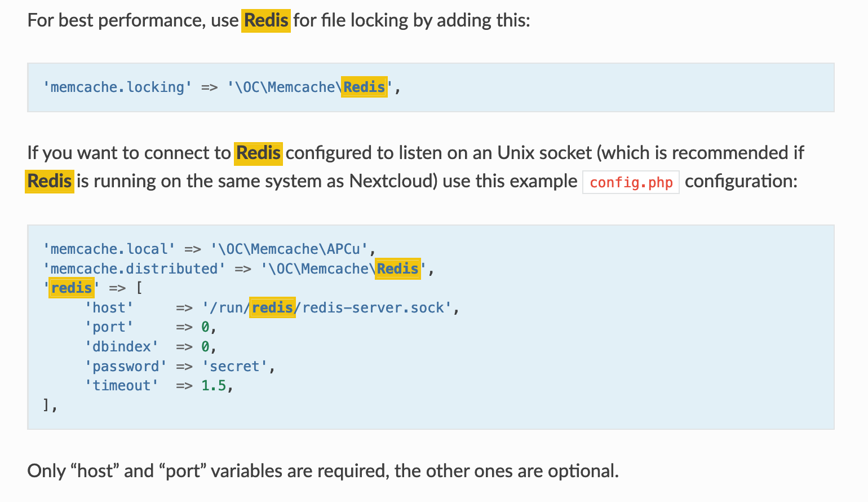Click highlighted Redis after 'connect to'
Viewport: 868px width, 502px height.
click(x=258, y=153)
